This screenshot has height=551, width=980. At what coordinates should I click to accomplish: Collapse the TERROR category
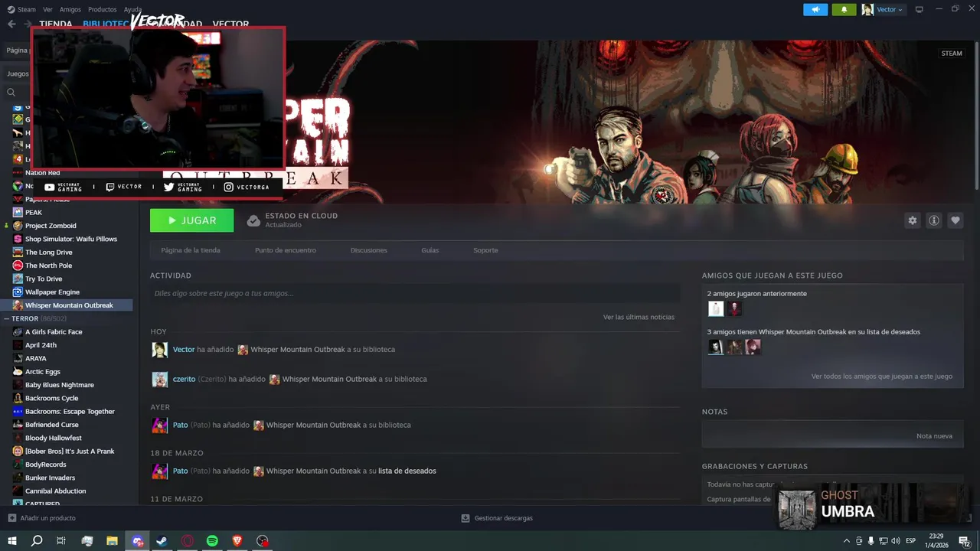pyautogui.click(x=6, y=318)
